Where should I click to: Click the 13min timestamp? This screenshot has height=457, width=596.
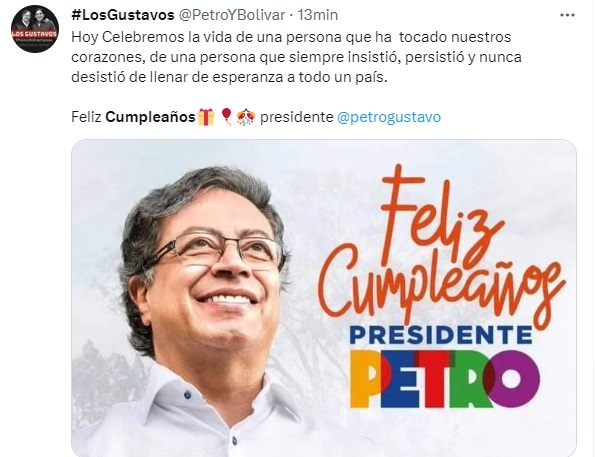pos(318,15)
